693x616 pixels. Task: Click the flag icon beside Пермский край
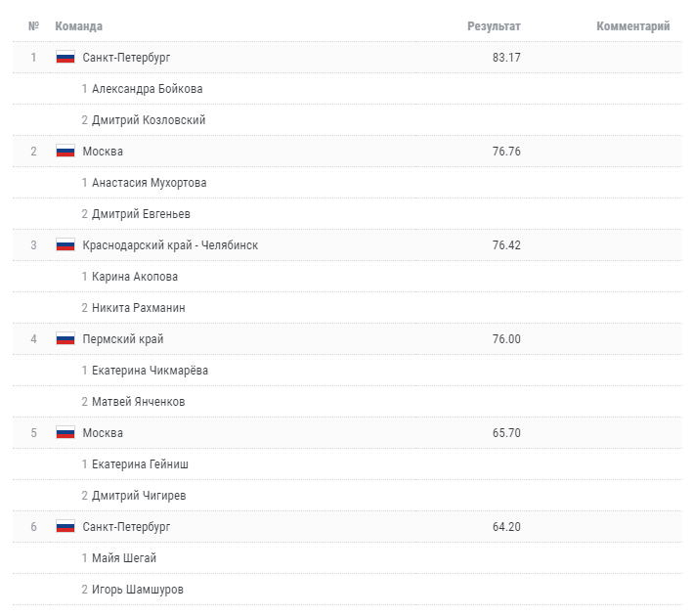(x=65, y=338)
